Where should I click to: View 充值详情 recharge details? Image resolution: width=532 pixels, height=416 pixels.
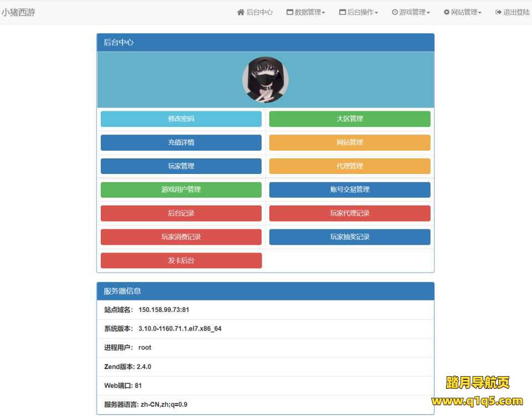[181, 142]
